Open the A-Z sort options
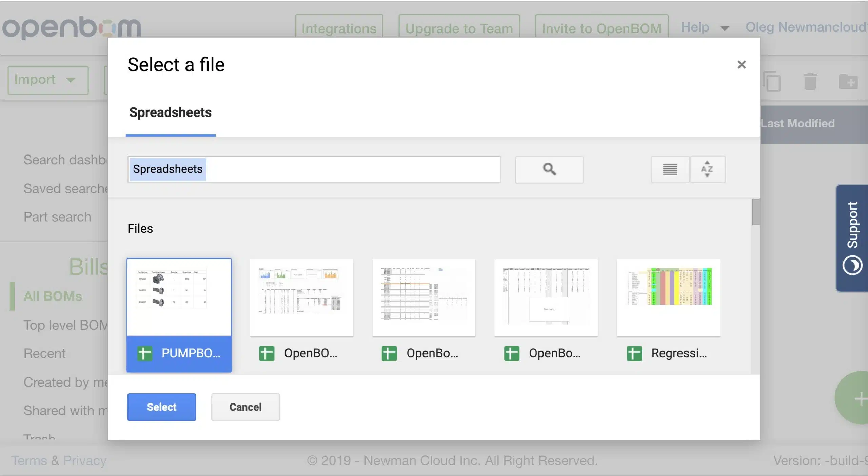 pos(708,169)
